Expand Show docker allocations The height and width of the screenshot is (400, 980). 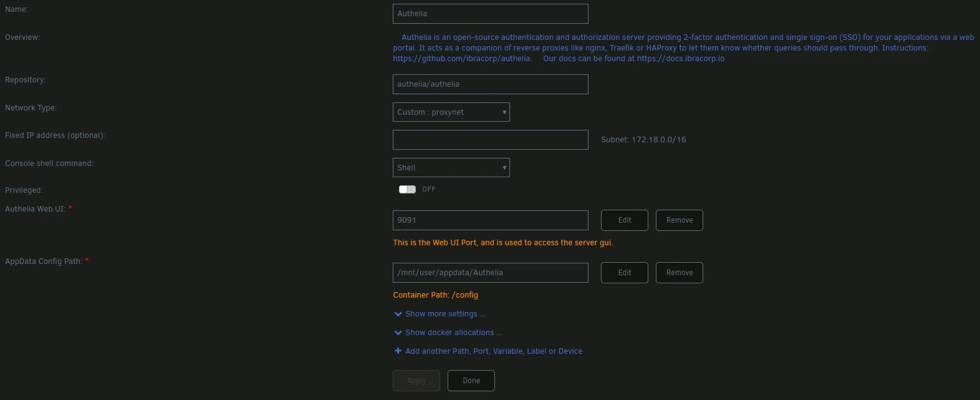tap(453, 333)
